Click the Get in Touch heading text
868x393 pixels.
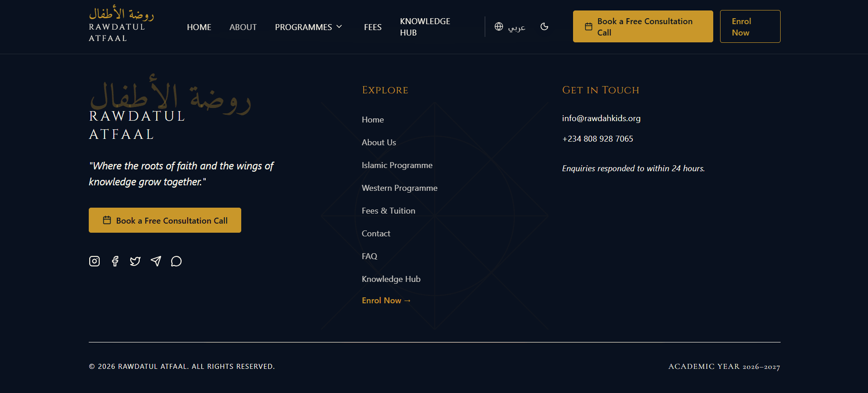click(x=601, y=90)
